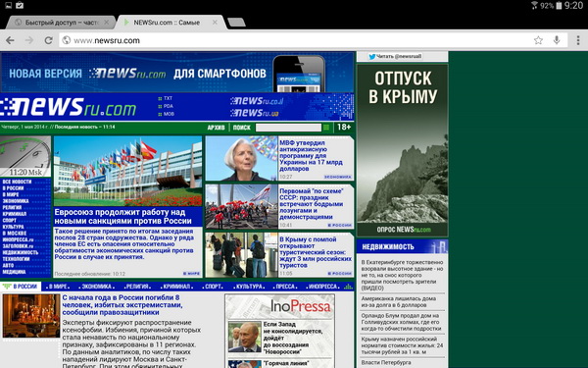Tap the browser back arrow
This screenshot has height=368, width=588.
(10, 40)
